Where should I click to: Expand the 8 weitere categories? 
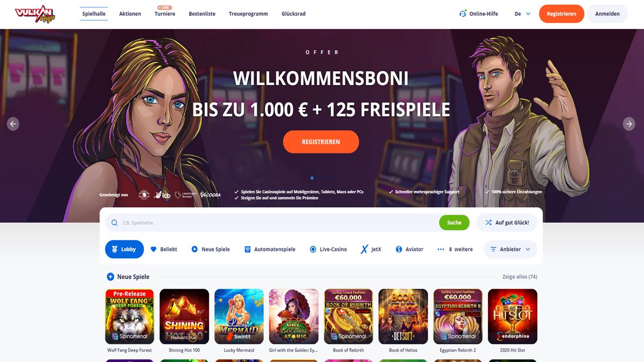coord(455,249)
